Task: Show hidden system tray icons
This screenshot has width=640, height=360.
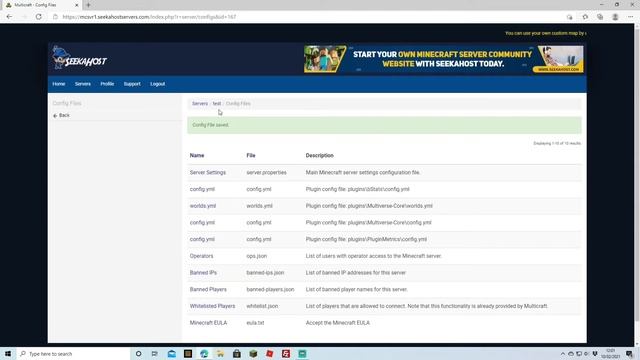Action: [x=563, y=354]
